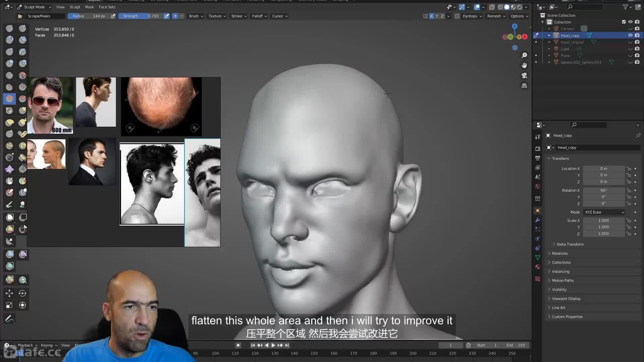Hide Head_copy with its eye icon
This screenshot has height=362, width=644.
[x=630, y=36]
